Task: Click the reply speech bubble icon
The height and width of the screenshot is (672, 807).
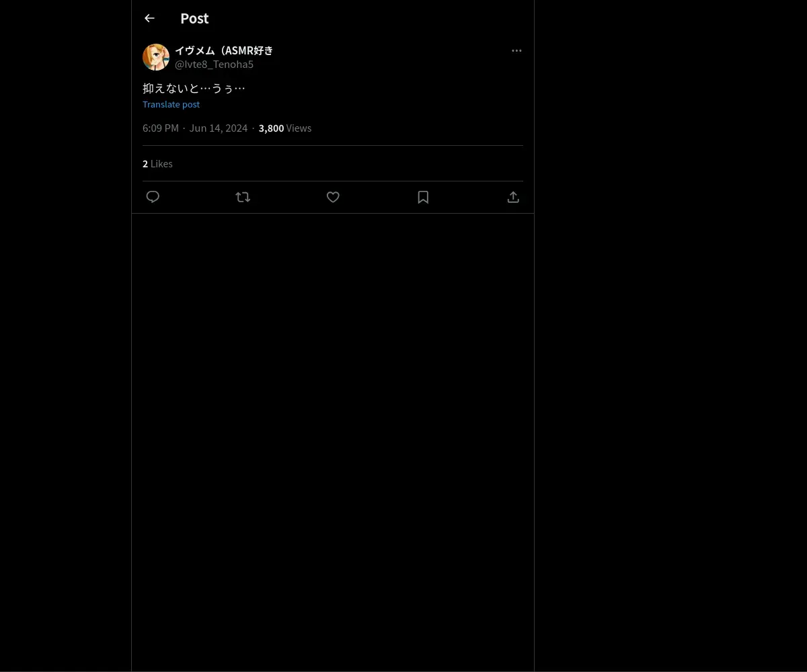Action: click(x=153, y=197)
